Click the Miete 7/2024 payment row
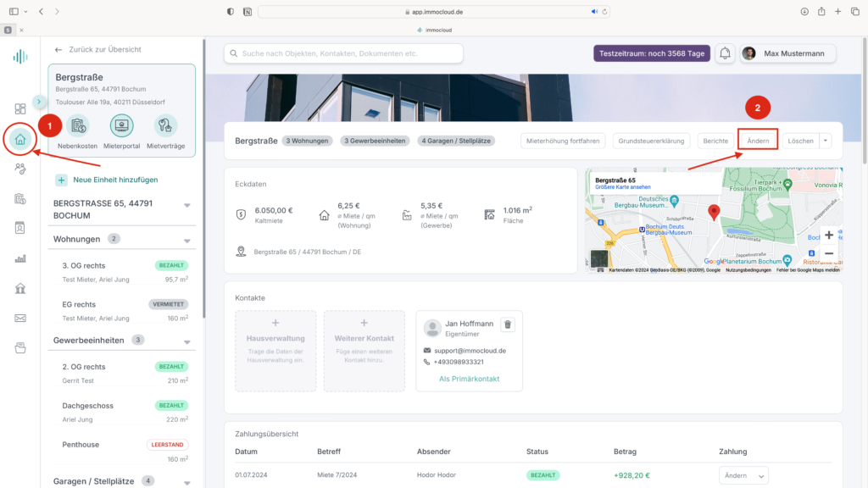The image size is (868, 488). click(x=533, y=475)
